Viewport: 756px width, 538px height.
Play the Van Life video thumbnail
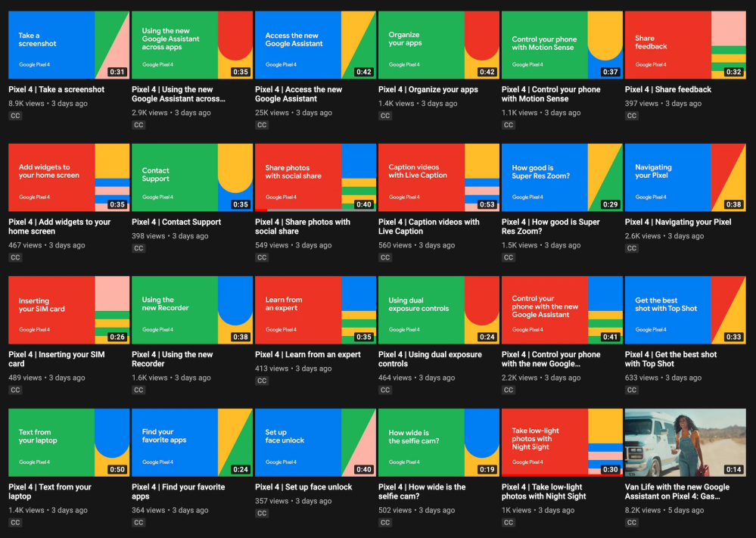pos(686,443)
